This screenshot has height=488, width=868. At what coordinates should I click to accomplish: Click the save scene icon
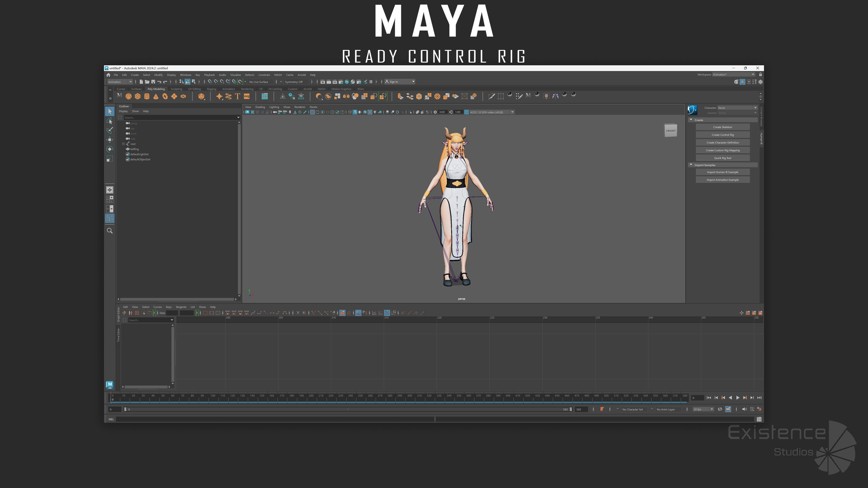153,82
